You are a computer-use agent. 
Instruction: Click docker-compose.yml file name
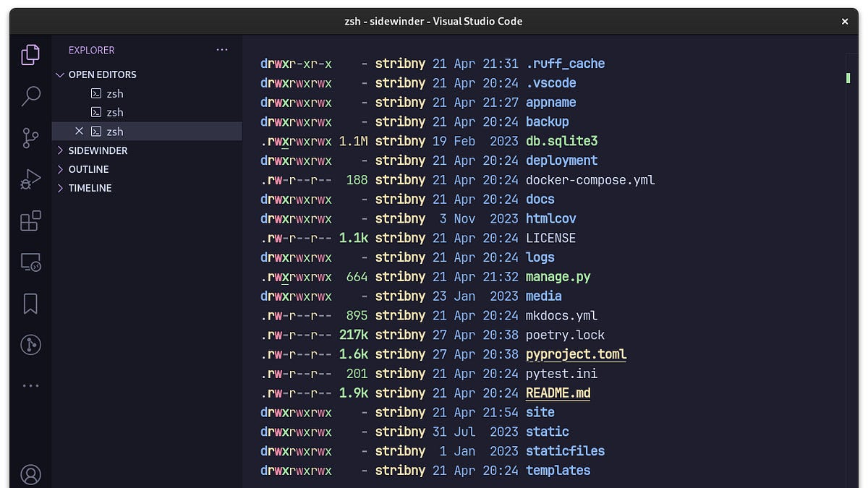[x=590, y=180]
